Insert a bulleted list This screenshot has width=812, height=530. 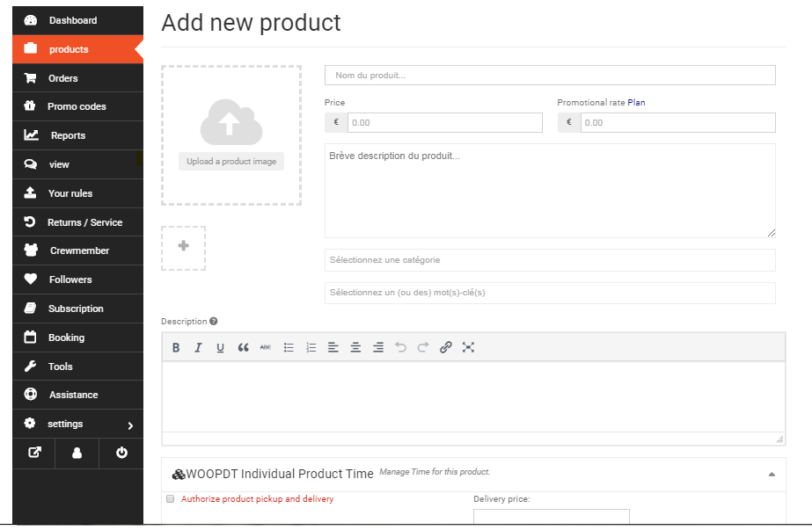[x=289, y=347]
